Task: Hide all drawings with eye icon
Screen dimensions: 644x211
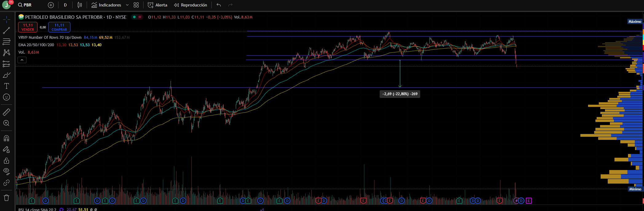Action: point(6,171)
